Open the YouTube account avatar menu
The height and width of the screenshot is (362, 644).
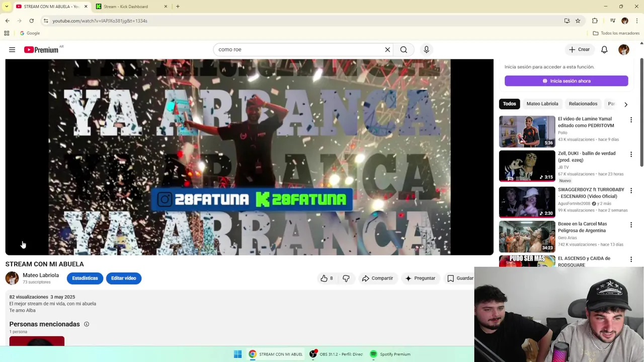pos(624,50)
